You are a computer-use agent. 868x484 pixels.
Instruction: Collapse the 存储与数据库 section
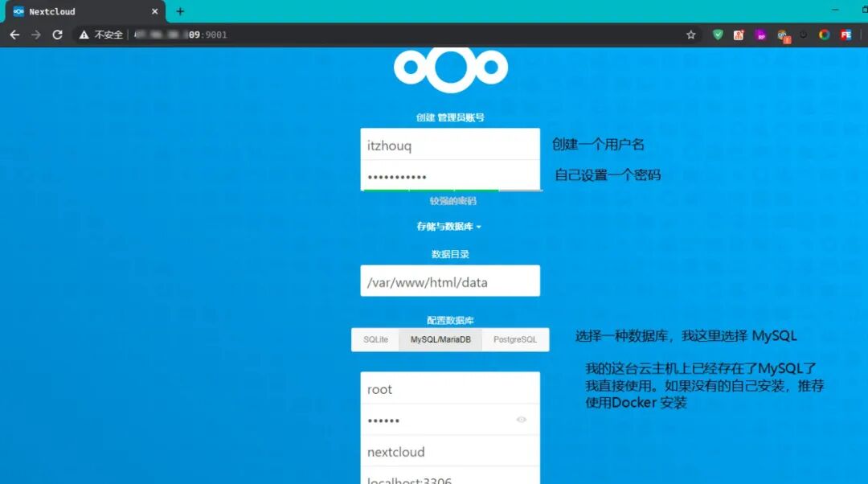tap(449, 227)
